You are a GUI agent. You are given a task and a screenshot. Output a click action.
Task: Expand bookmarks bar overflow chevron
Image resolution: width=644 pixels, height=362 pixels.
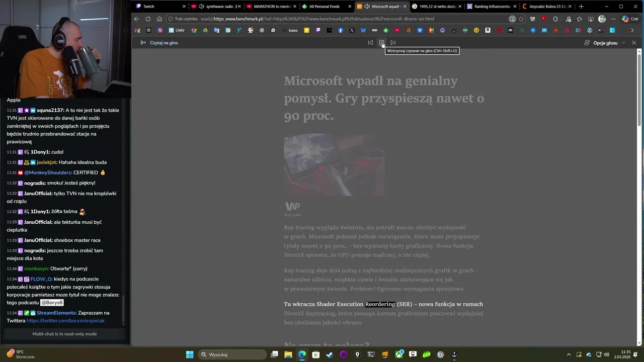click(632, 30)
